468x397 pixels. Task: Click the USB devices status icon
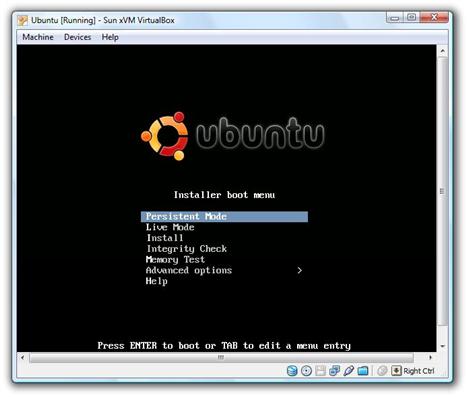(348, 371)
